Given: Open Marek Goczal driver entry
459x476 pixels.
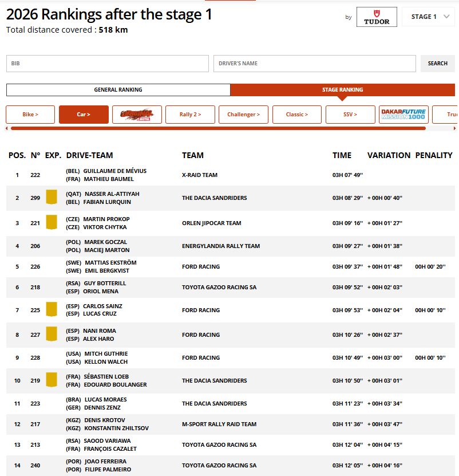Looking at the screenshot, I should point(105,242).
